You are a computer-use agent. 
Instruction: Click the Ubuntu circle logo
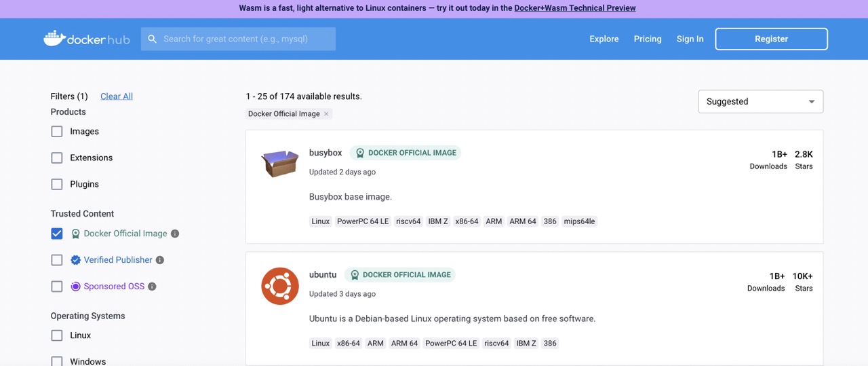[280, 286]
